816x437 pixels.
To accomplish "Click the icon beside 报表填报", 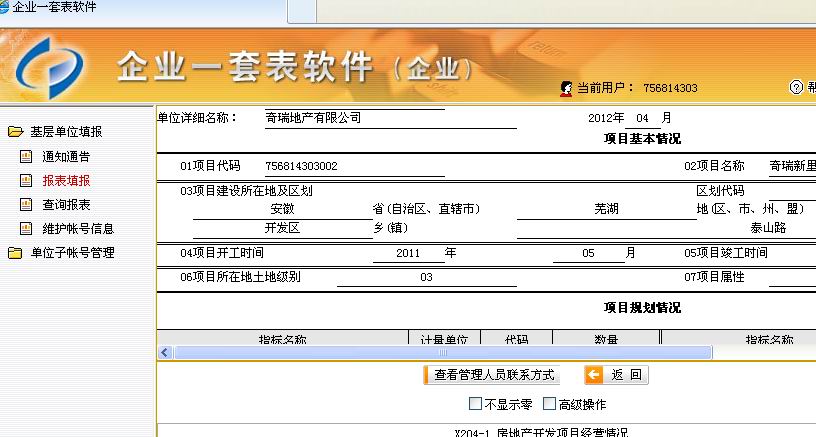I will [x=26, y=181].
